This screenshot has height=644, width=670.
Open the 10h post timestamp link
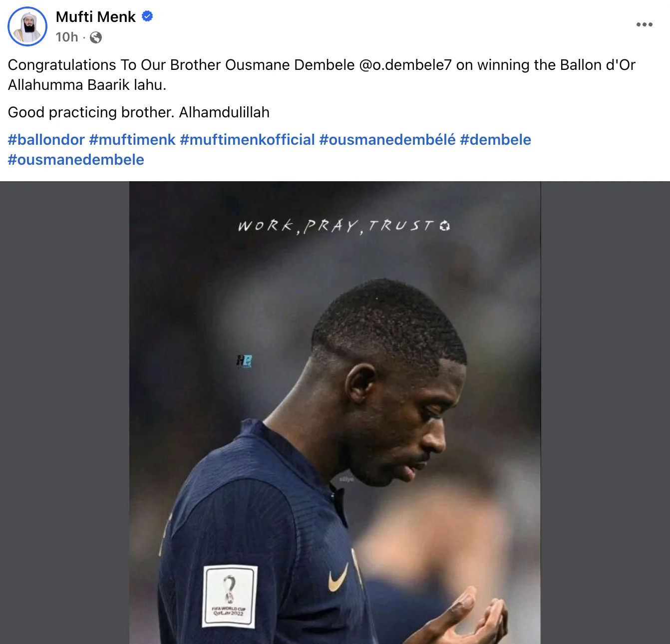coord(67,37)
